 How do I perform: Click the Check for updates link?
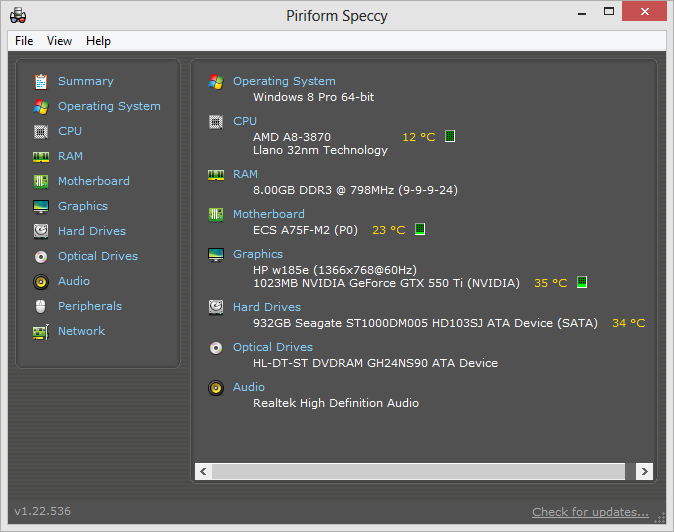[590, 512]
